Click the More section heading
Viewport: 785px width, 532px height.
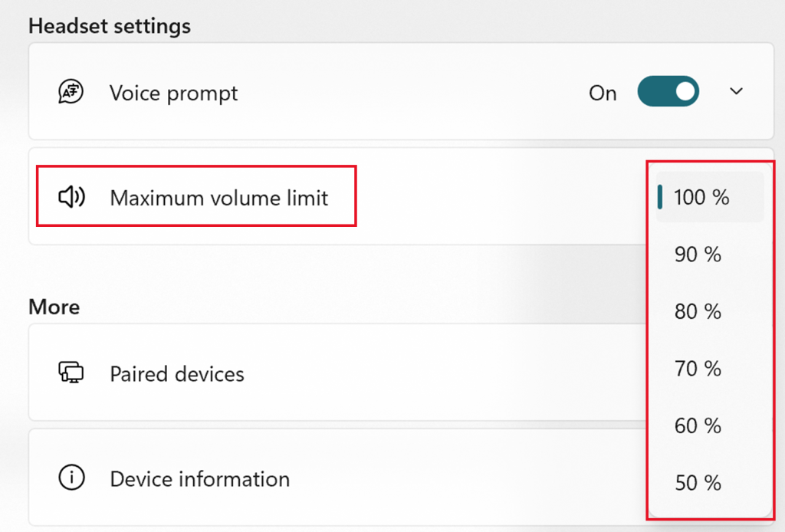pyautogui.click(x=54, y=307)
